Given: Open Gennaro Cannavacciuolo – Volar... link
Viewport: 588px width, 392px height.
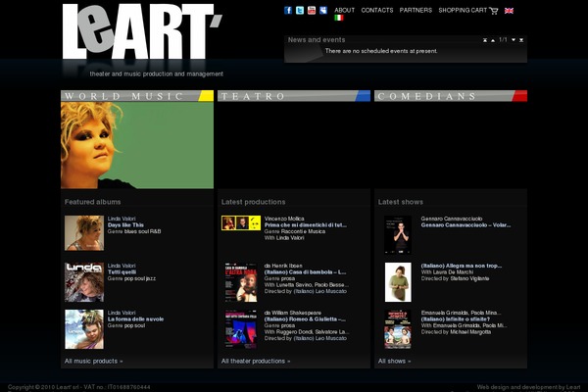Looking at the screenshot, I should 465,225.
